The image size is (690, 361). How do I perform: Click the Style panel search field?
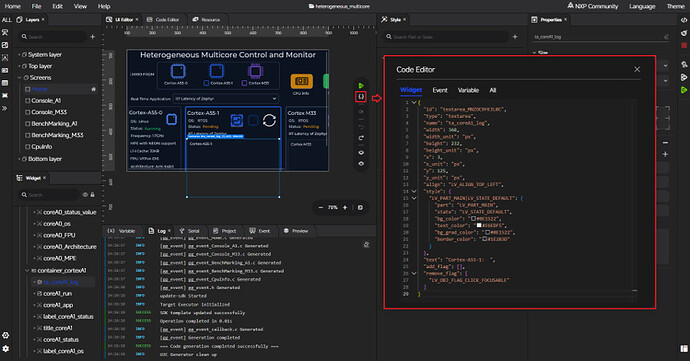coord(447,37)
